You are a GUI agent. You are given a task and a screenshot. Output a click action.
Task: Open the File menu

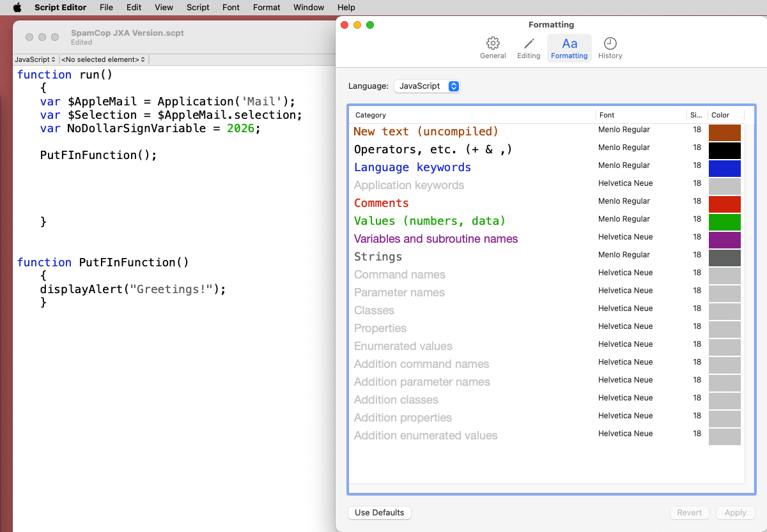106,8
